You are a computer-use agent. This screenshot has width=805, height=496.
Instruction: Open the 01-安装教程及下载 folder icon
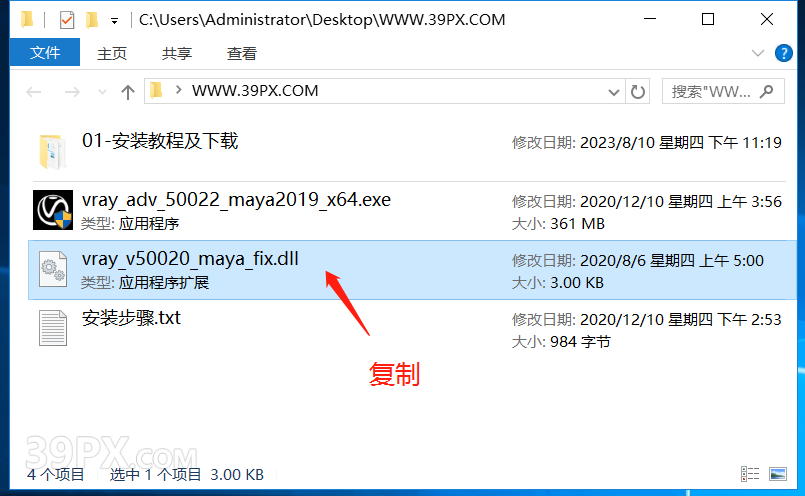coord(53,151)
